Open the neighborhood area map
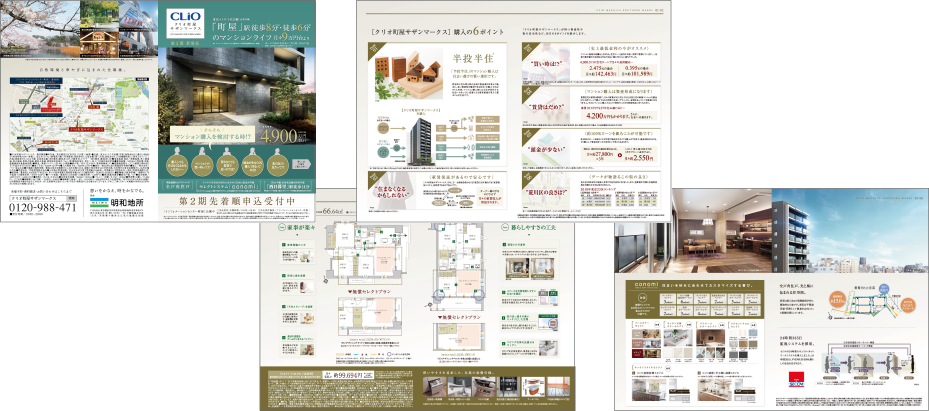This screenshot has height=411, width=929. (79, 111)
